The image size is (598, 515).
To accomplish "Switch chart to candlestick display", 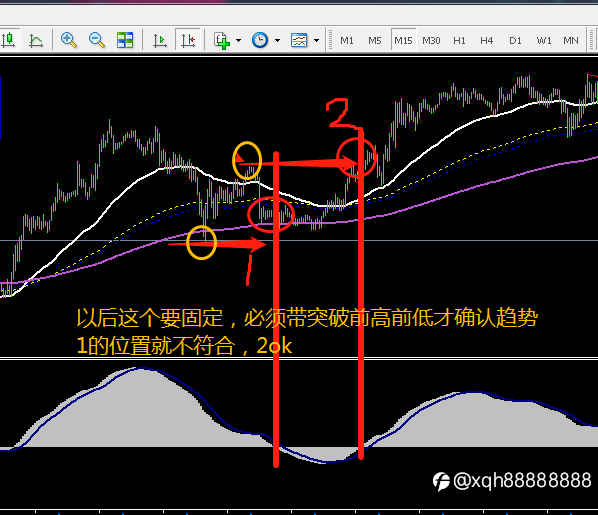I will (x=8, y=40).
